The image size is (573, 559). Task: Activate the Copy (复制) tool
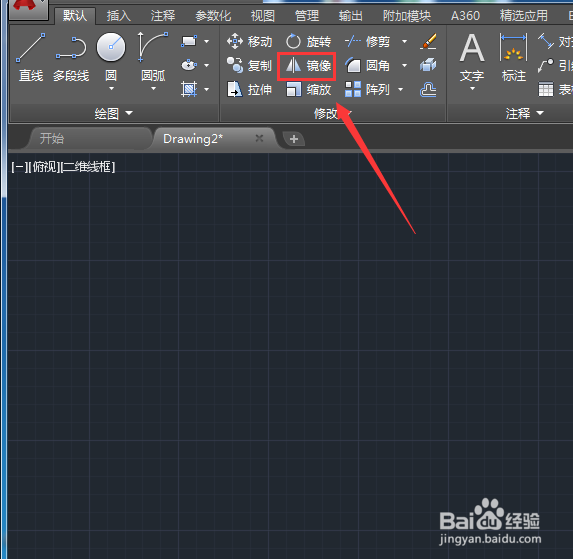click(x=249, y=65)
